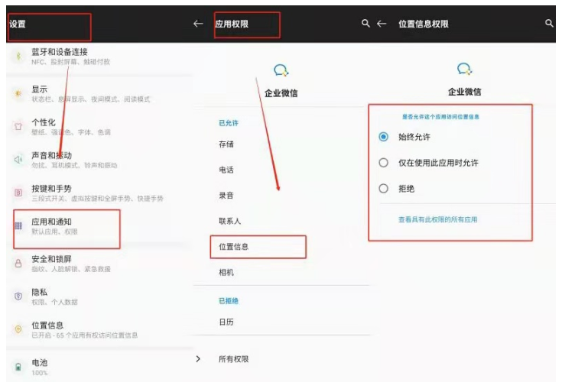Open denied 日历 permission
The height and width of the screenshot is (392, 562).
(x=226, y=322)
